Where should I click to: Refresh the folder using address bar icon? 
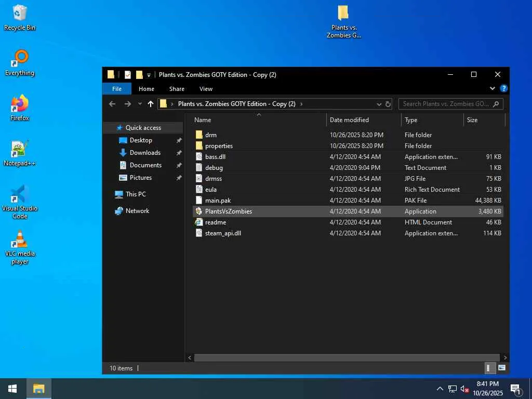coord(388,104)
